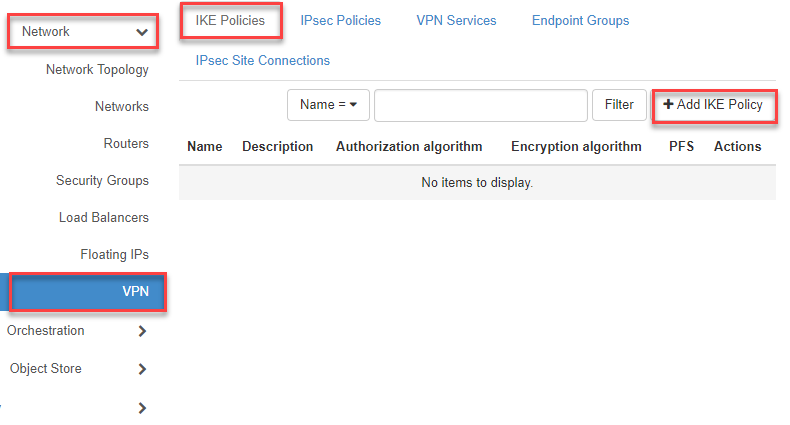
Task: Select the IKE Policies tab
Action: click(230, 21)
